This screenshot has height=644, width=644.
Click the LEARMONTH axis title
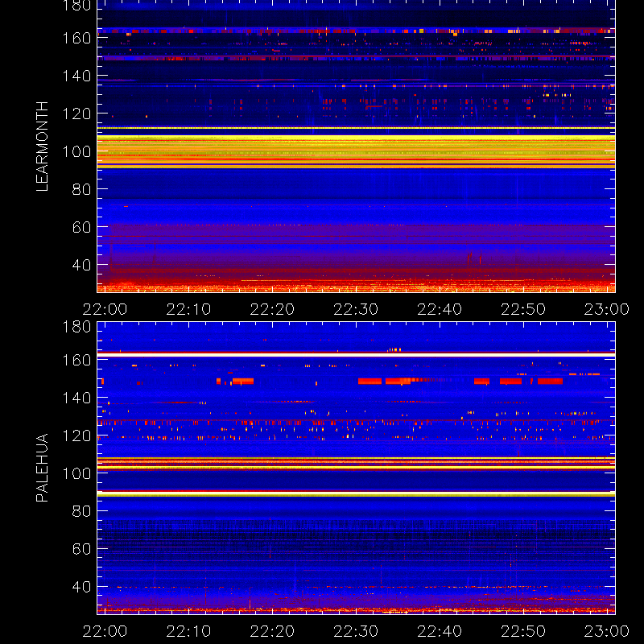pos(43,147)
